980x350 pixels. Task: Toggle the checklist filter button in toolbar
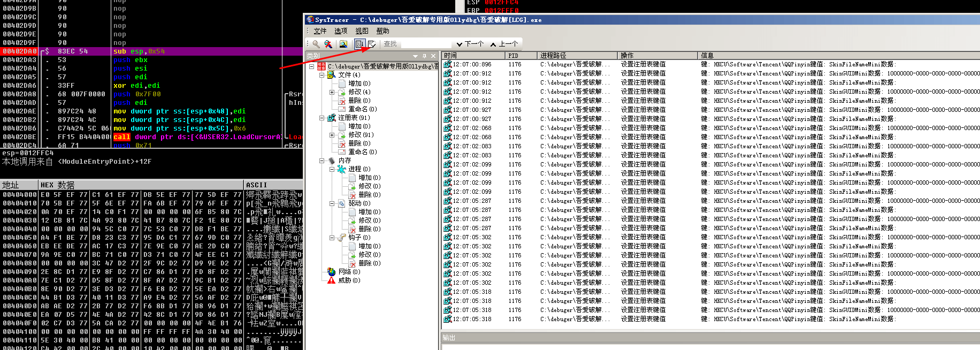[371, 44]
